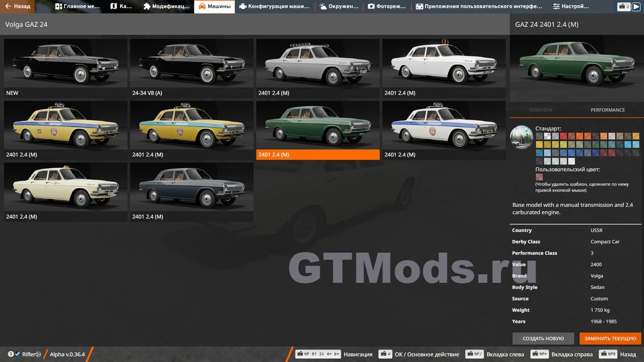Click the weather icon on Окружение tab
Viewport: 644px width, 362px height.
(323, 7)
